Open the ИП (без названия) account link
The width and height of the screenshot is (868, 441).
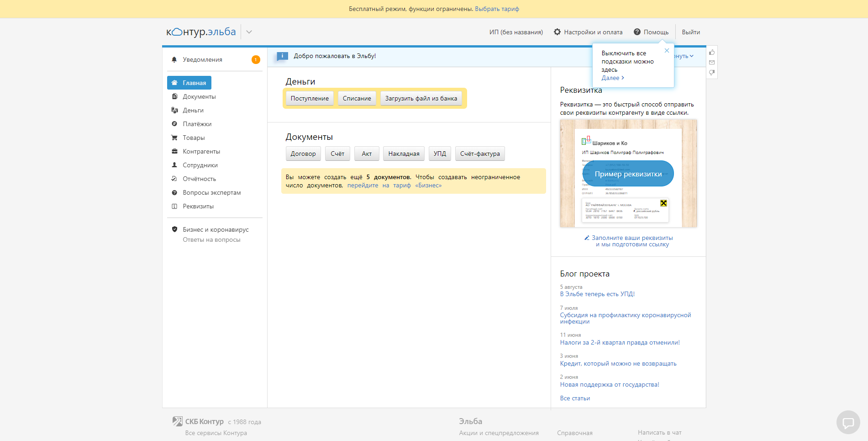pos(516,32)
